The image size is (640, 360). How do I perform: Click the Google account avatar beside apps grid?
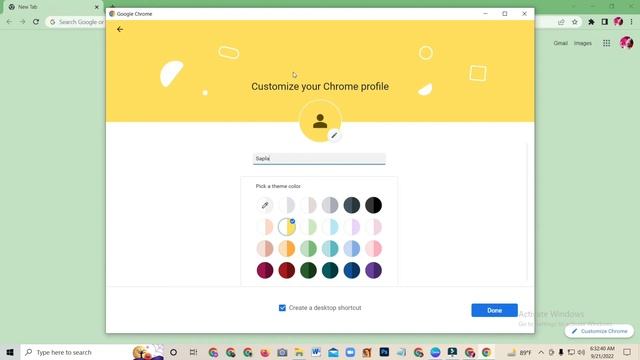627,42
